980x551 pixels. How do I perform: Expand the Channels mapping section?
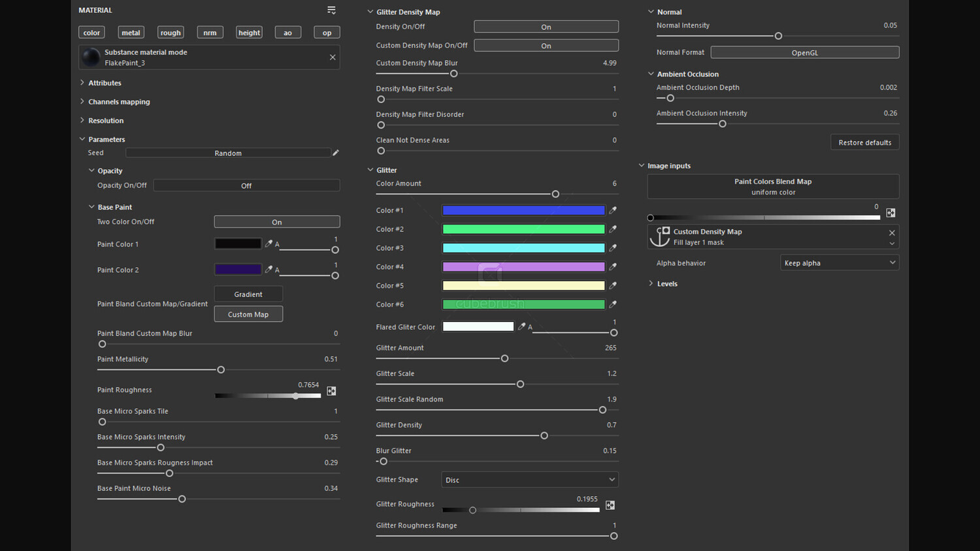[x=82, y=102]
